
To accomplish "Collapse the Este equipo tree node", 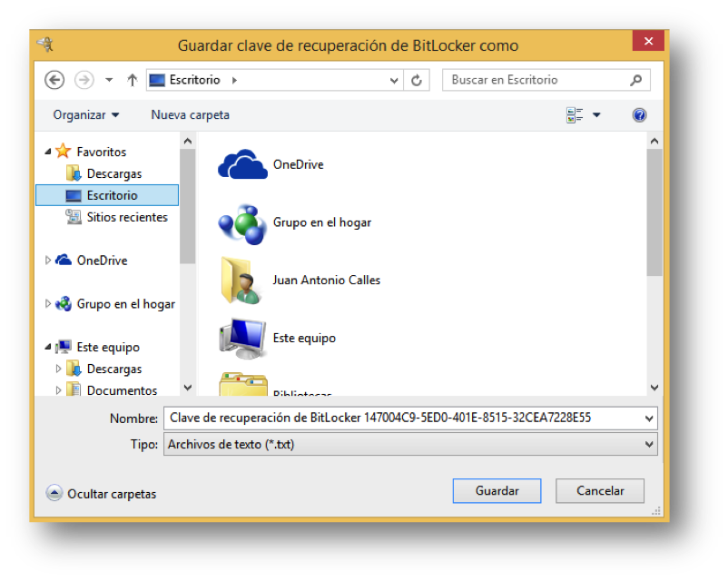I will 48,347.
